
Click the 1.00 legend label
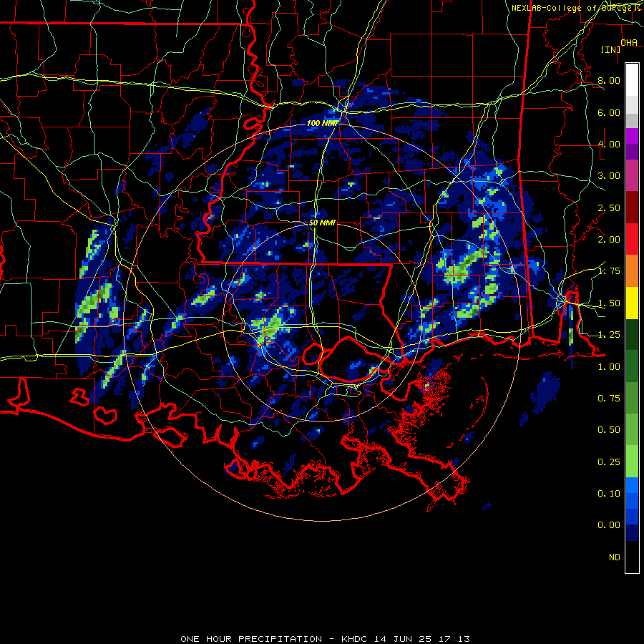608,367
